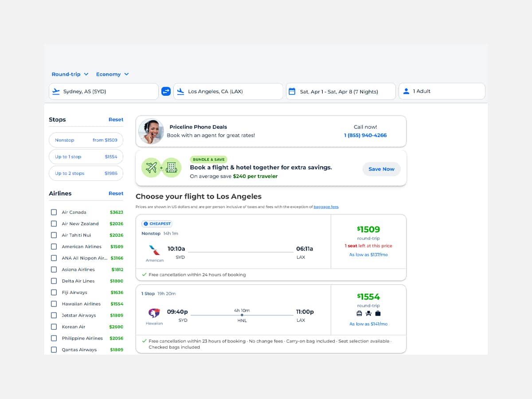Click the Hawaiian Airlines logo
Viewport: 532px width, 399px height.
[154, 313]
